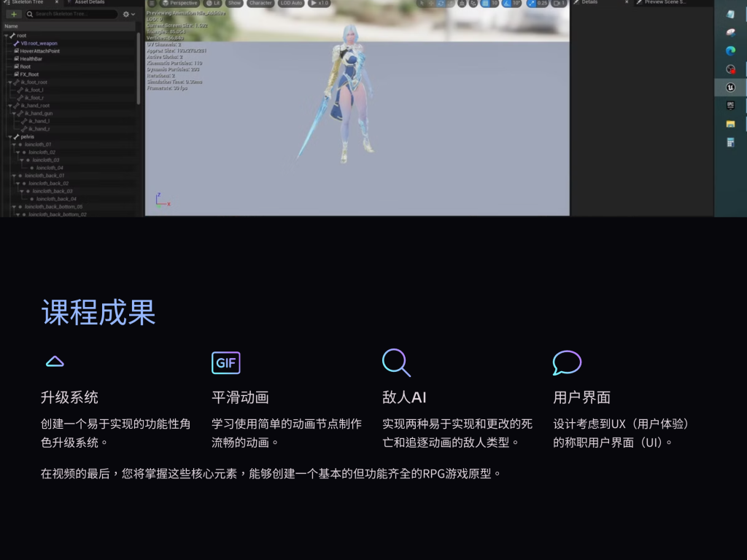Click the x1.0 playback speed button
The height and width of the screenshot is (560, 747).
pos(320,3)
